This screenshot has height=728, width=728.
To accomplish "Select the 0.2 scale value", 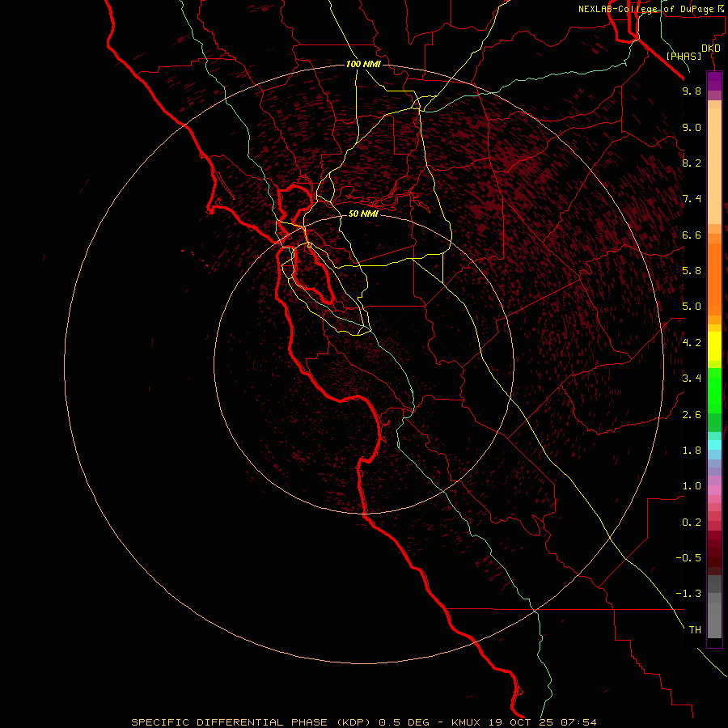I will (692, 523).
